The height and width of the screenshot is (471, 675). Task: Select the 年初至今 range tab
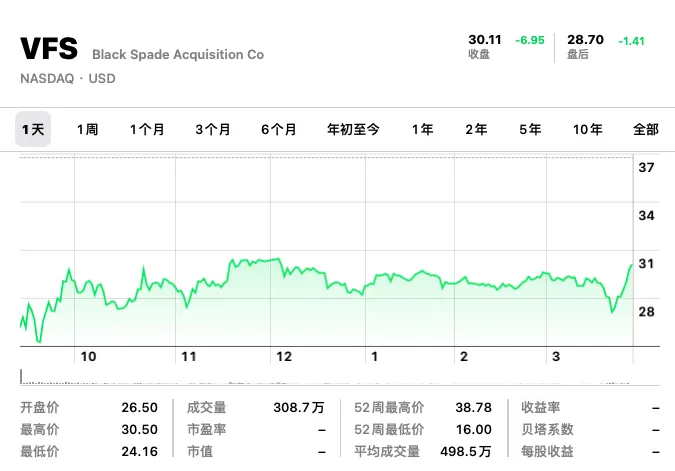pyautogui.click(x=353, y=129)
